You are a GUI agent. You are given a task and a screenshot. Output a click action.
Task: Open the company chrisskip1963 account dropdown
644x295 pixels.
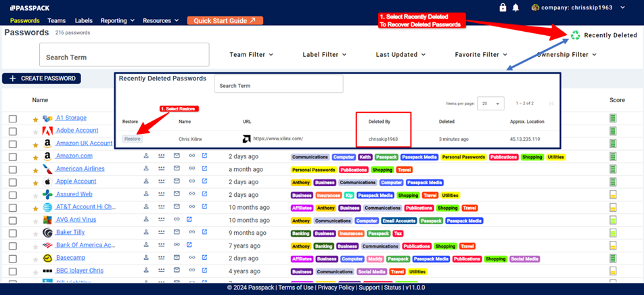578,7
